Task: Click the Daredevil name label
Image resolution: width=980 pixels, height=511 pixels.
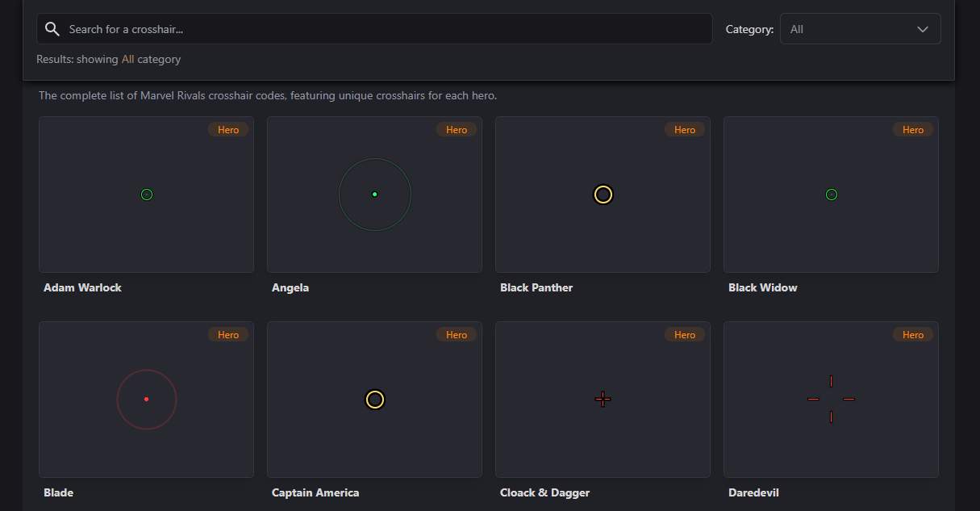Action: 753,492
